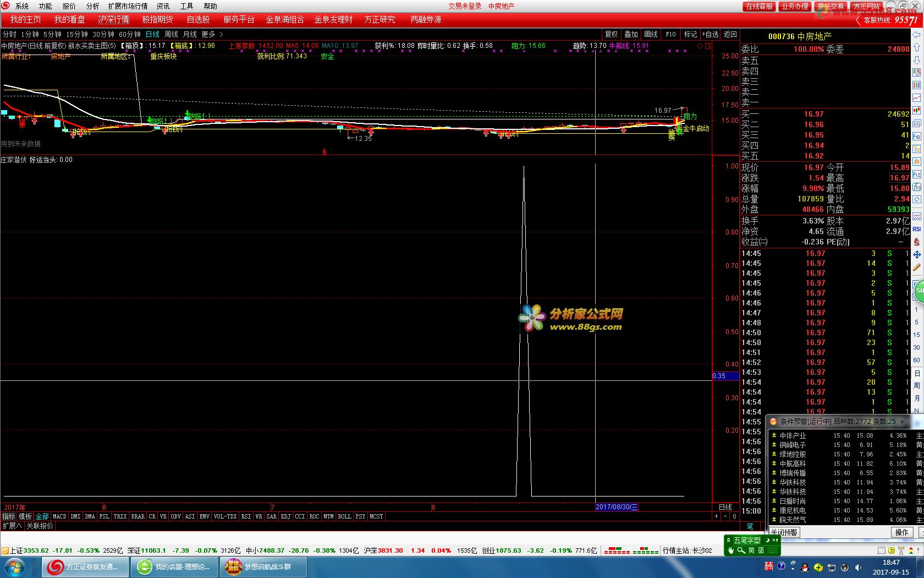Viewport: 924px width, 578px height.
Task: Open the 功能 menu
Action: [x=46, y=6]
